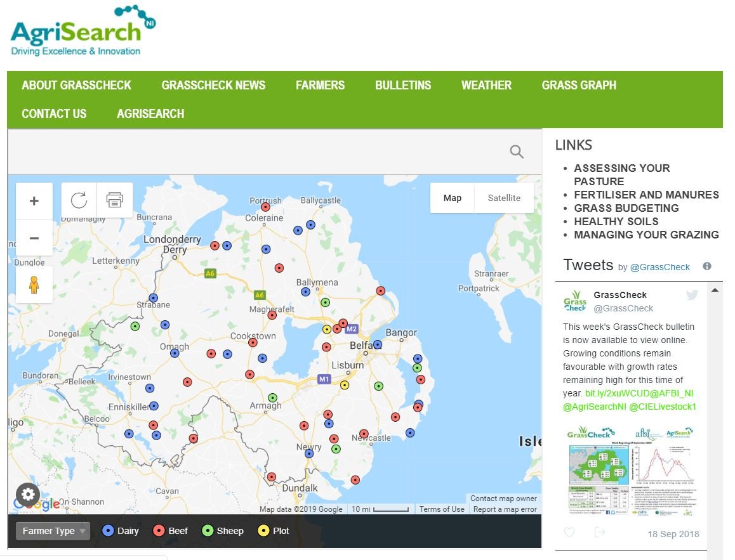
Task: Open Street View with the Pegman icon
Action: 34,285
